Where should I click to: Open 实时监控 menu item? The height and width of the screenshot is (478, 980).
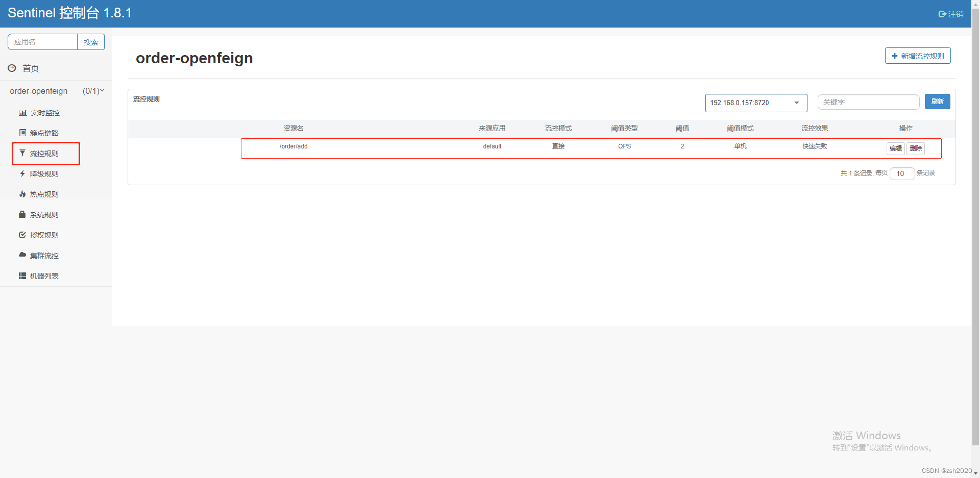[45, 113]
